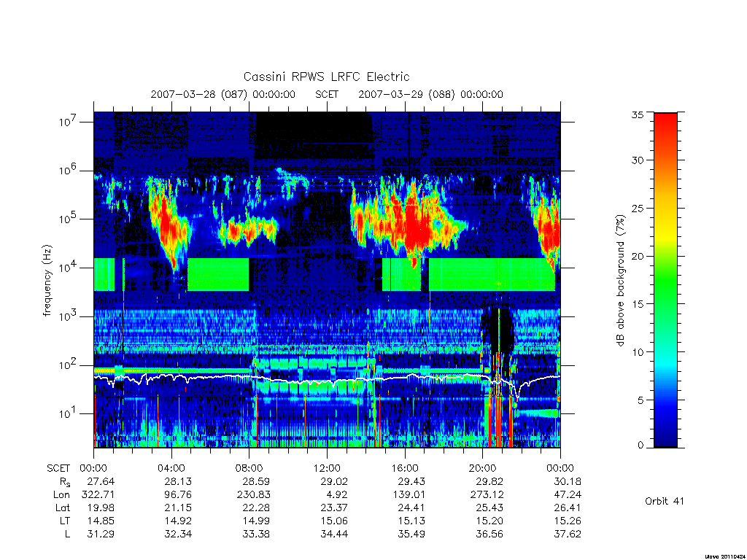The image size is (747, 560).
Task: Click the dark blue bottom of the color bar
Action: [665, 438]
